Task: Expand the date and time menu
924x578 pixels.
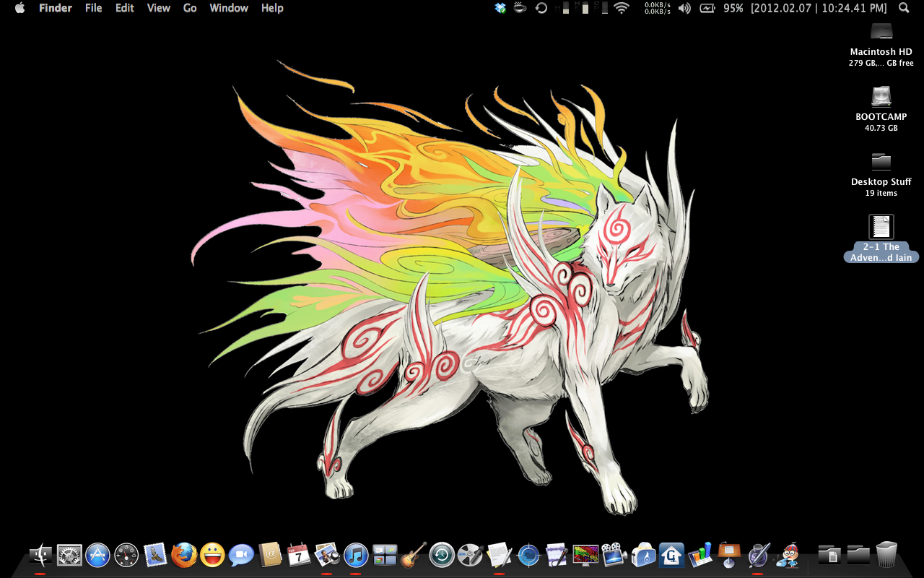Action: [x=819, y=8]
